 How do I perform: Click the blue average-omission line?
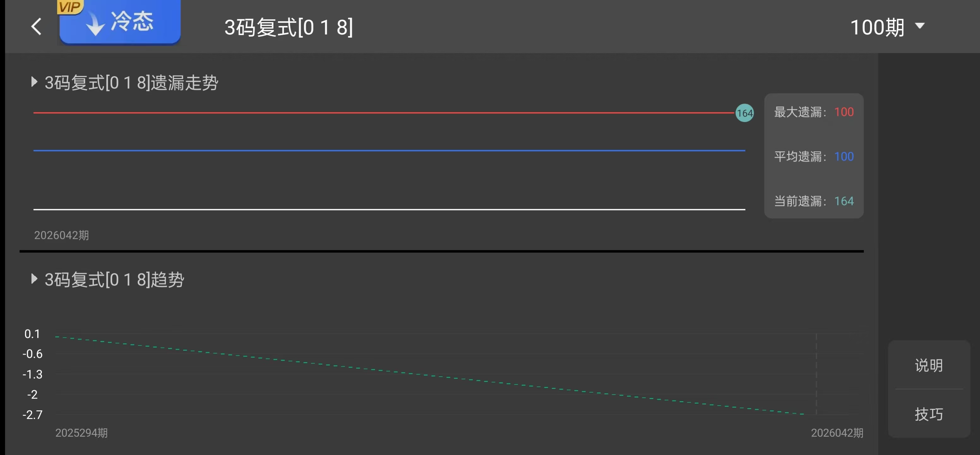pyautogui.click(x=380, y=150)
